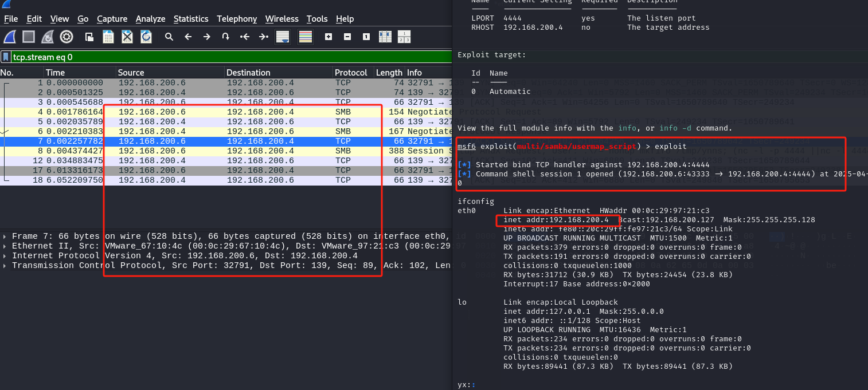Select packet 12 at time 0.034883475
This screenshot has width=868, height=390.
tap(226, 160)
